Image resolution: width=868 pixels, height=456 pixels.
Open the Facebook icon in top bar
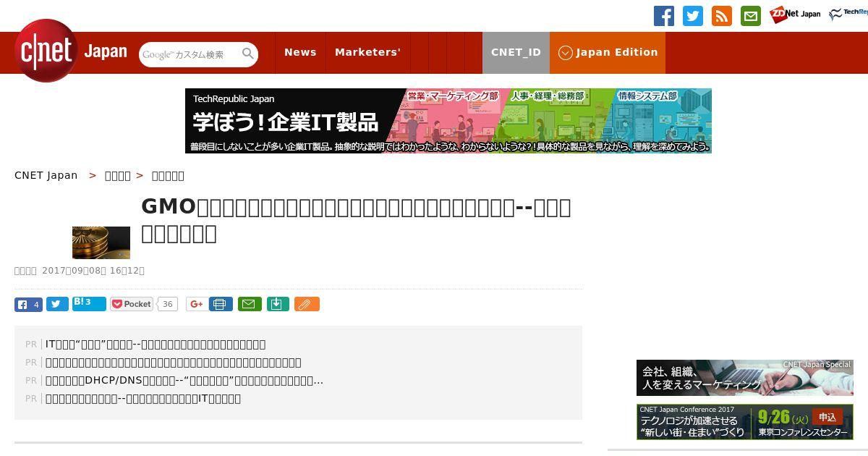664,16
